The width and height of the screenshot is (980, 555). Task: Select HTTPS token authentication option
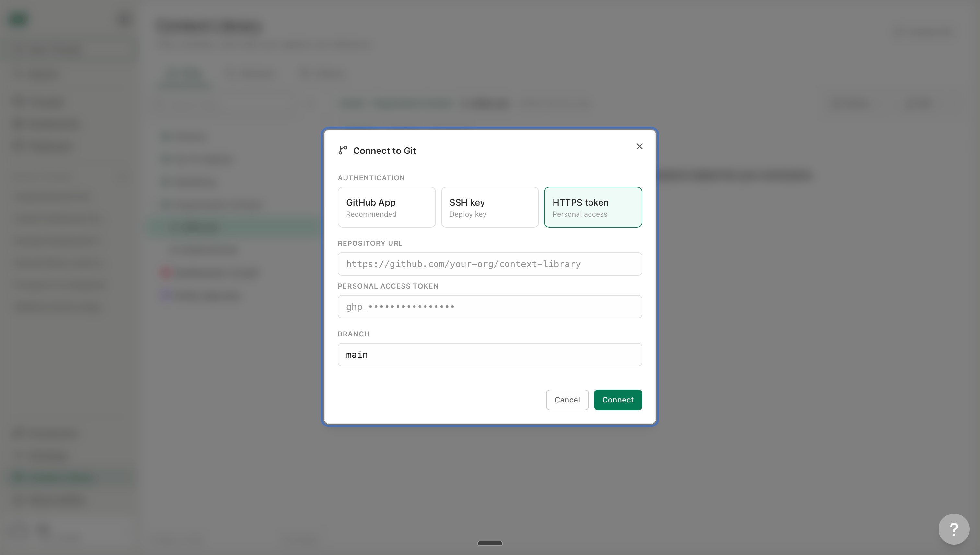coord(593,207)
